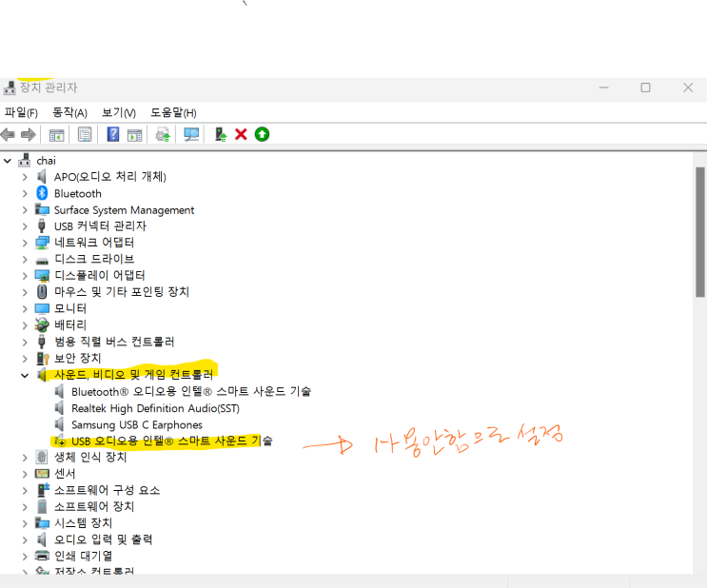Click the 생체 인식 장치 fingerprint icon
The height and width of the screenshot is (588, 707).
tap(42, 457)
